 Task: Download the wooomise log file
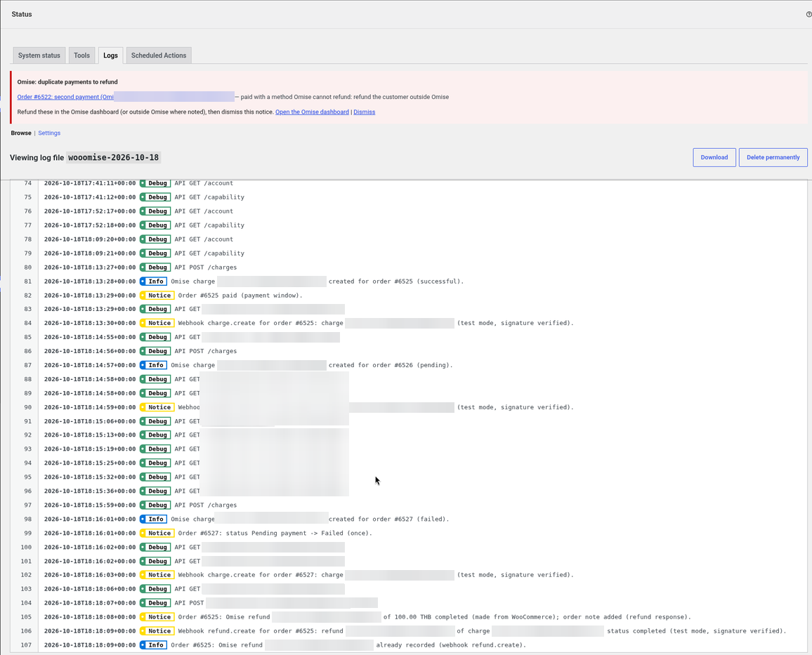[714, 157]
